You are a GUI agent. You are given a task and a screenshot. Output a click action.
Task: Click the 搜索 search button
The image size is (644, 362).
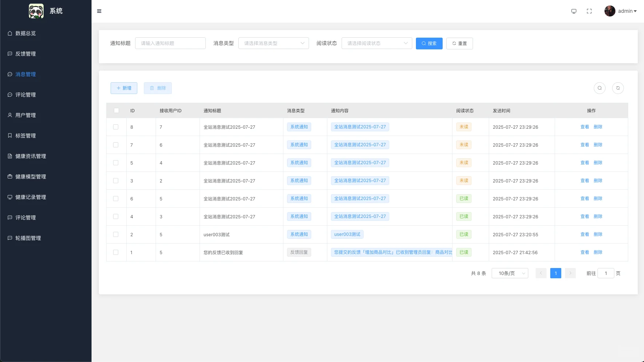click(x=429, y=43)
